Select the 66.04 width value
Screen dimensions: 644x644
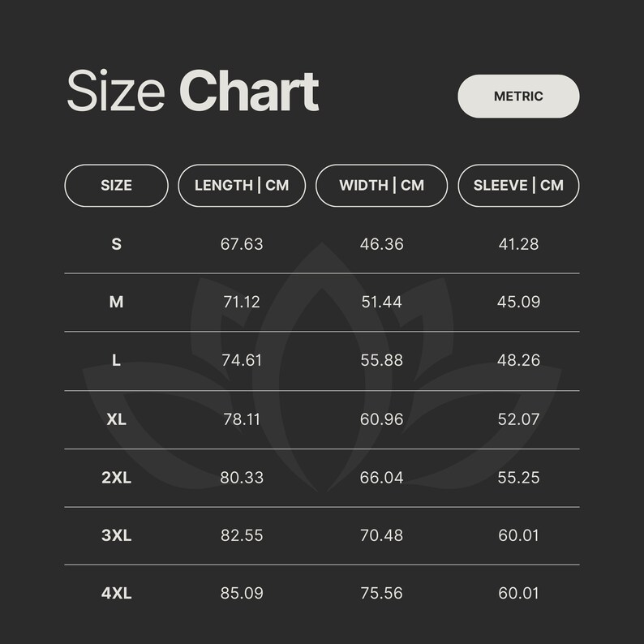click(381, 478)
